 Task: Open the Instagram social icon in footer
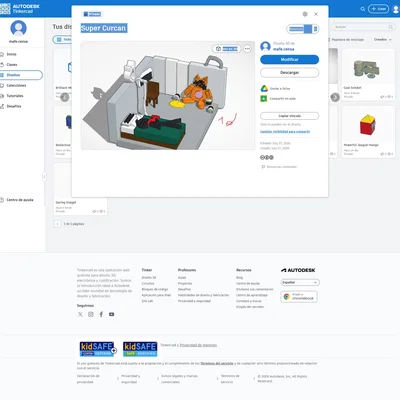[91, 314]
